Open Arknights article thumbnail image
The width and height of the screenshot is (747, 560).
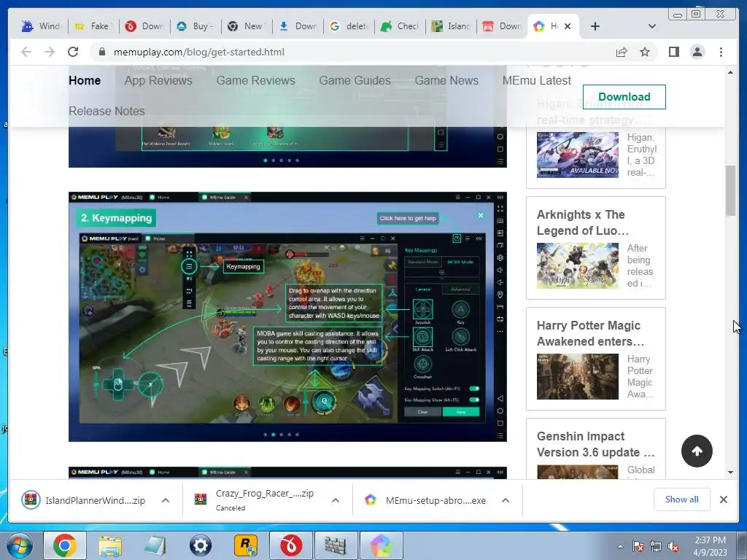pos(578,265)
